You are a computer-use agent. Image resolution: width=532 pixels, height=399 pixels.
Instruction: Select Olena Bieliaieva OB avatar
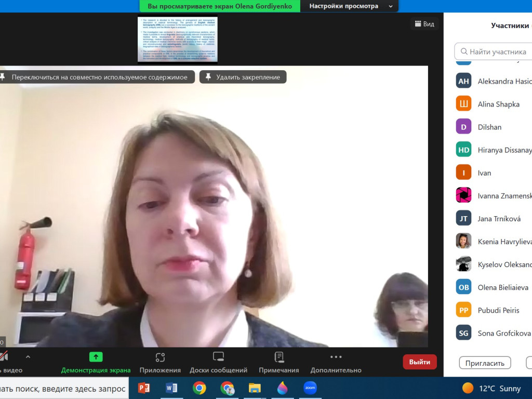click(x=463, y=287)
